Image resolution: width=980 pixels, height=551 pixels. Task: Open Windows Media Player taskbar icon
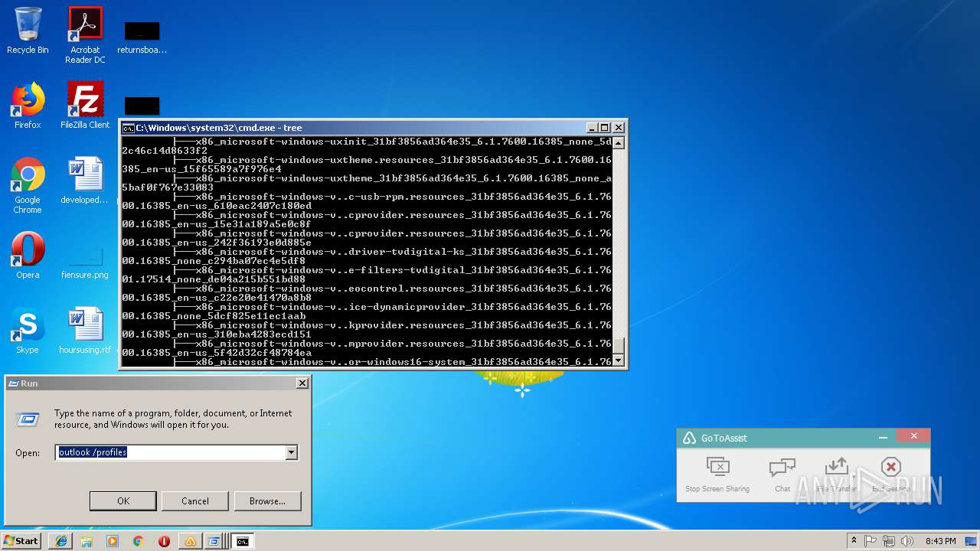[113, 541]
